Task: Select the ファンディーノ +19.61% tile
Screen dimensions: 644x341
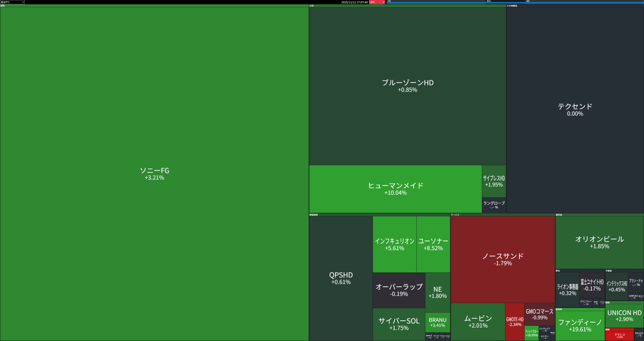Action: [580, 325]
